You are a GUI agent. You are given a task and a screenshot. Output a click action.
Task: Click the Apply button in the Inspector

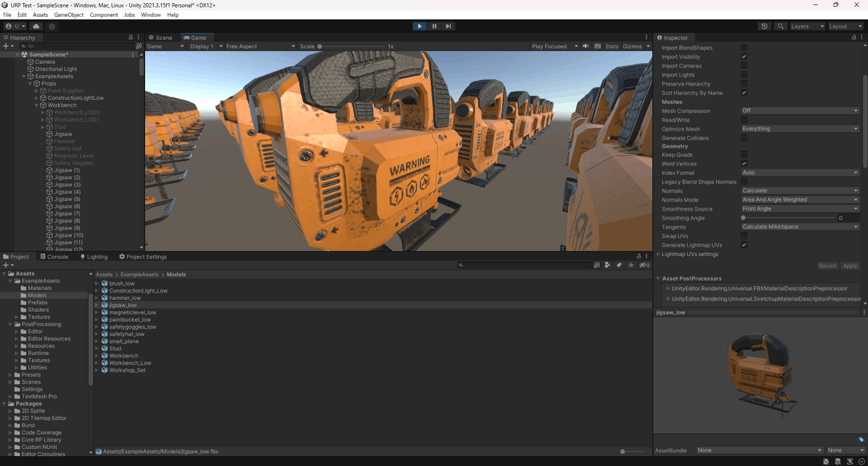849,266
